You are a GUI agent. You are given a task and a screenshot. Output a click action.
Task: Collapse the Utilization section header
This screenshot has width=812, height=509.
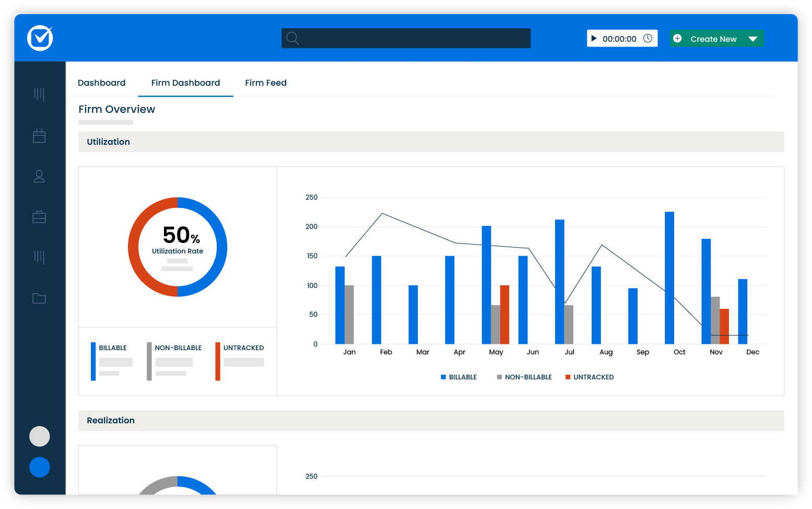tap(108, 142)
